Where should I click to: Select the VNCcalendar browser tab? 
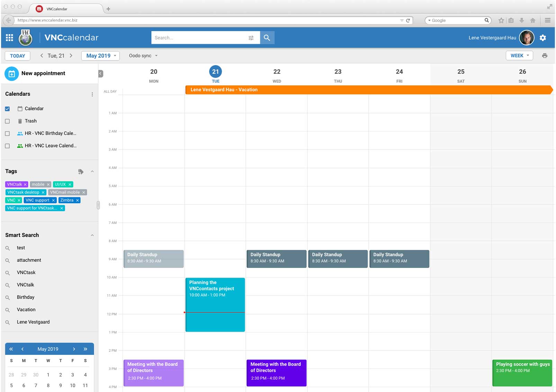(66, 9)
